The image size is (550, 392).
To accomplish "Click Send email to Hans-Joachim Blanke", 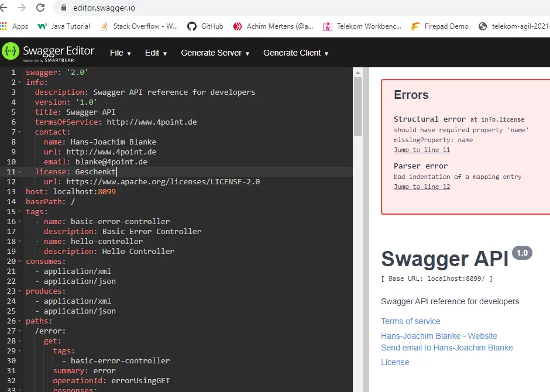I will pyautogui.click(x=447, y=348).
